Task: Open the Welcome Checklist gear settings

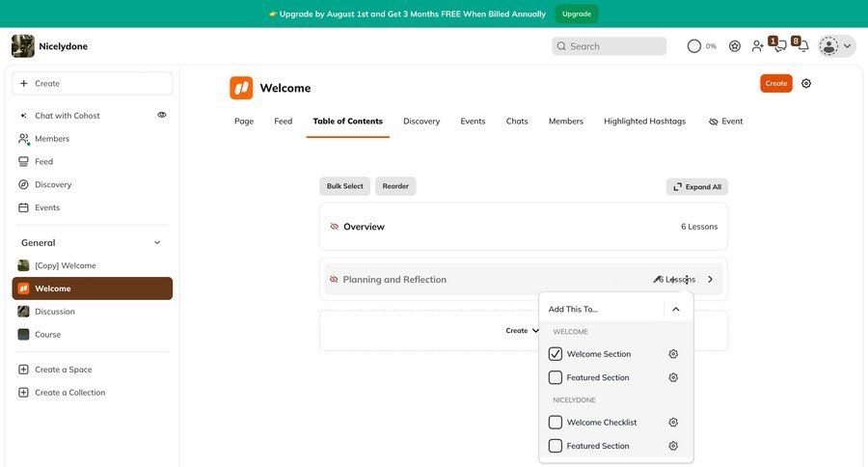Action: click(673, 422)
